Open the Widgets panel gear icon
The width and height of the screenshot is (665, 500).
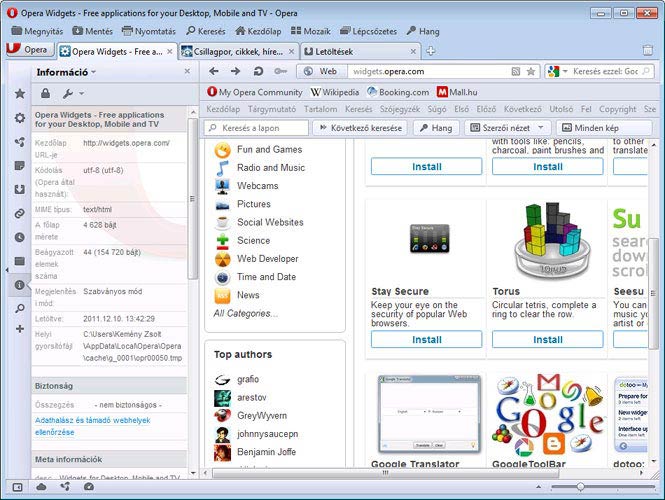[x=20, y=118]
